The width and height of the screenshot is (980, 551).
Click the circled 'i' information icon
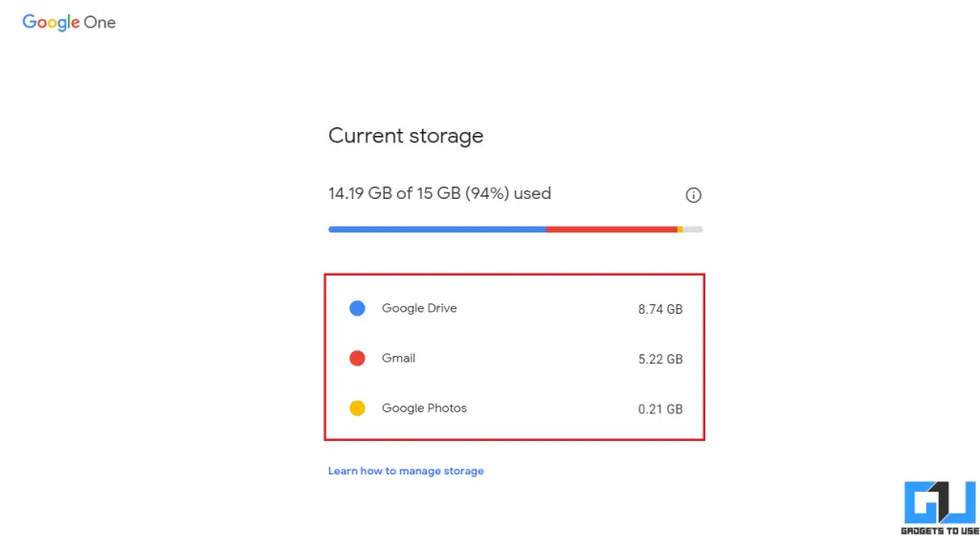coord(693,194)
